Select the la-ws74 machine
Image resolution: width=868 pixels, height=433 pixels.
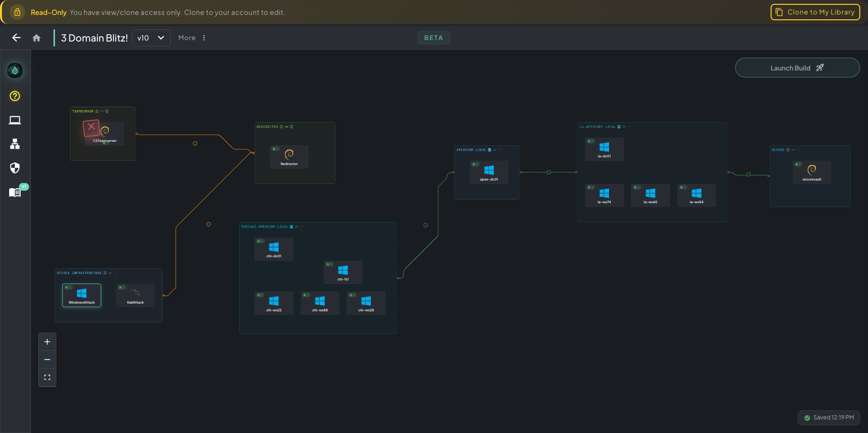604,196
